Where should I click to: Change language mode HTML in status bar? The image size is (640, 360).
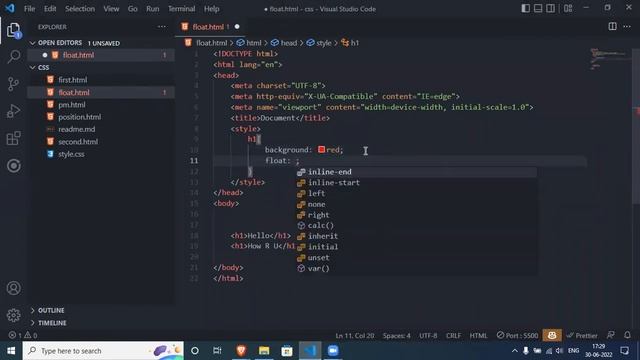click(x=478, y=335)
